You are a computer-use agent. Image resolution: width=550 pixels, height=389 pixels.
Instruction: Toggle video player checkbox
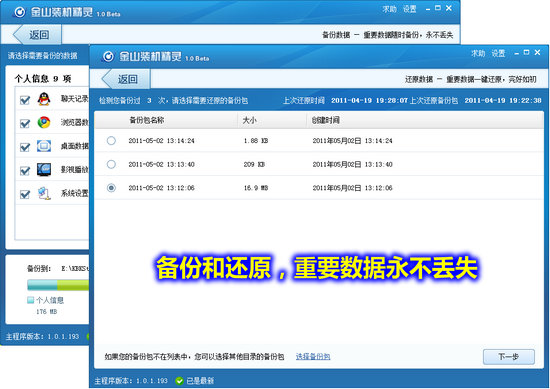[25, 171]
